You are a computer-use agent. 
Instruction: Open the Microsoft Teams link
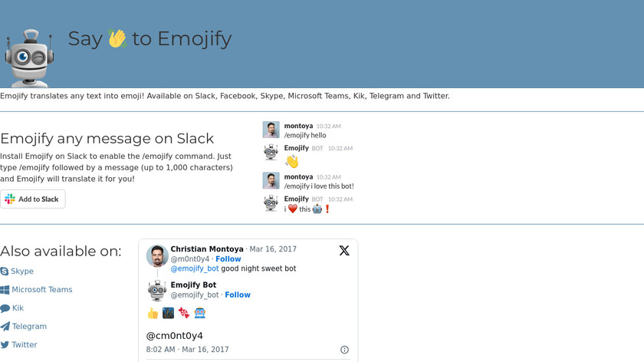click(41, 290)
